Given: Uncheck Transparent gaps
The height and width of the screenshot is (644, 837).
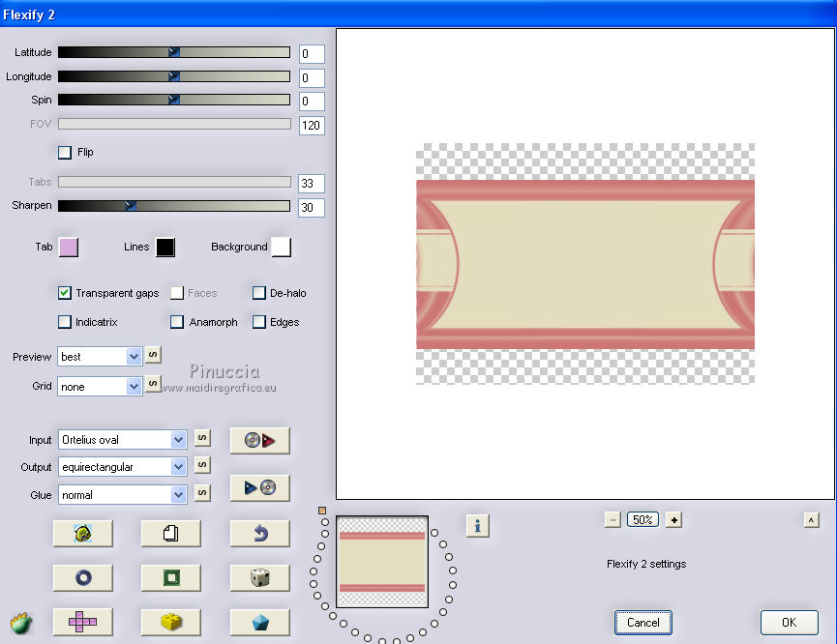Looking at the screenshot, I should tap(65, 293).
